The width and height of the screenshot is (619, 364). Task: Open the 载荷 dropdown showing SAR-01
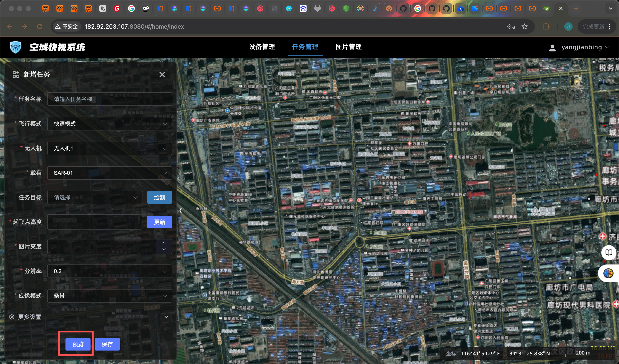109,173
